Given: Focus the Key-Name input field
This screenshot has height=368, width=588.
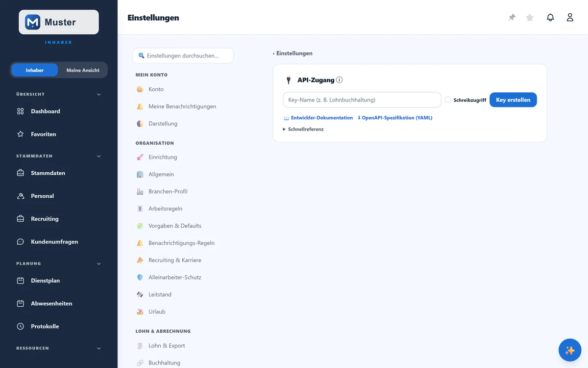Looking at the screenshot, I should coord(362,100).
